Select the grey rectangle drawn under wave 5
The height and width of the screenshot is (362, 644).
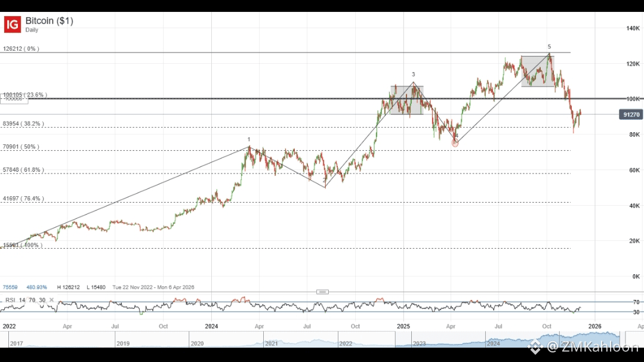point(538,71)
